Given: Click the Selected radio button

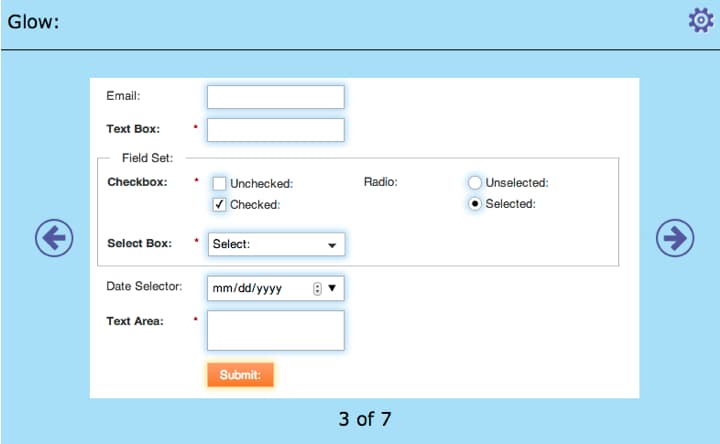Looking at the screenshot, I should click(474, 203).
